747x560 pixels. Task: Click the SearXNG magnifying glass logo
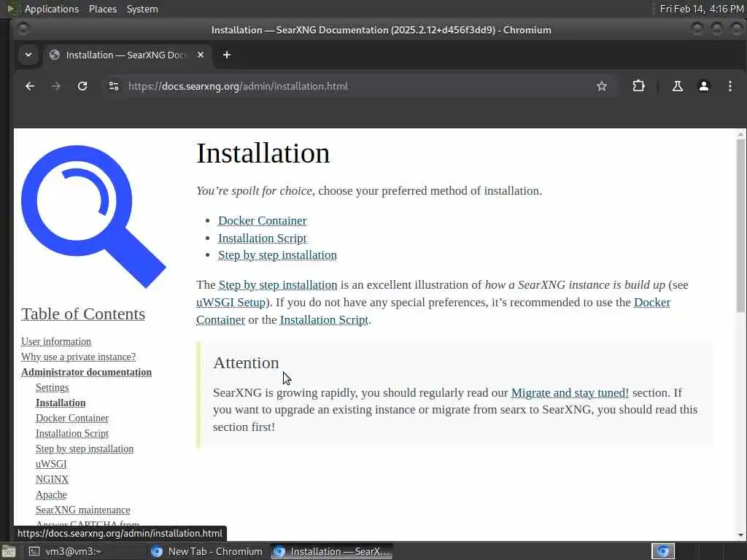(x=93, y=217)
